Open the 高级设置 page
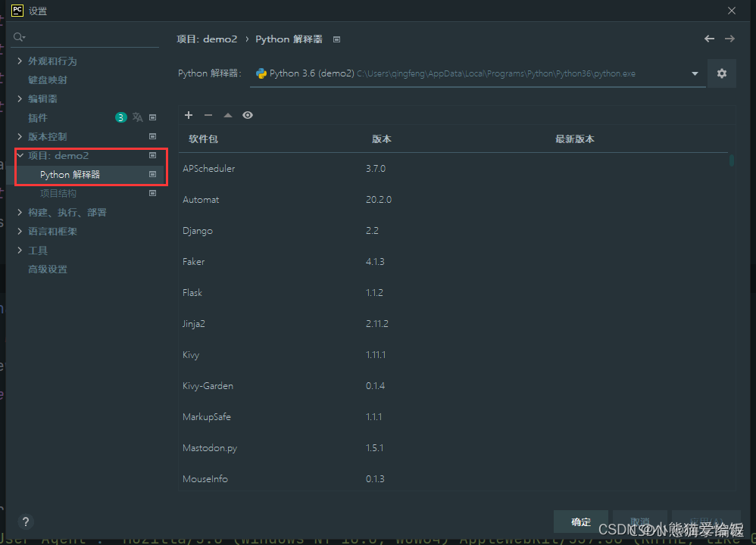756x545 pixels. coord(47,269)
